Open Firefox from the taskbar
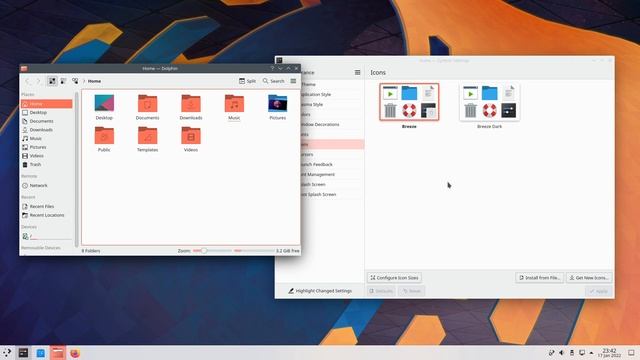640x360 pixels. [x=75, y=353]
